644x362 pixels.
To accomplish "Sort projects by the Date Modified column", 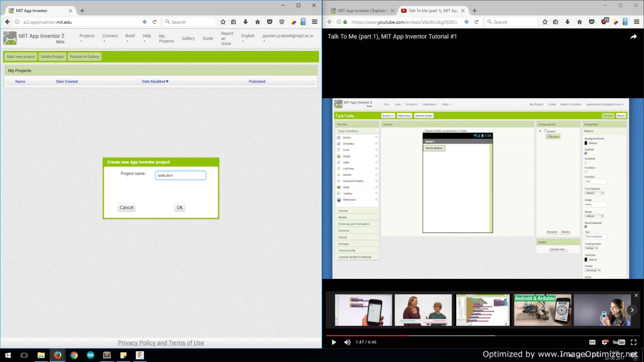I will [155, 81].
